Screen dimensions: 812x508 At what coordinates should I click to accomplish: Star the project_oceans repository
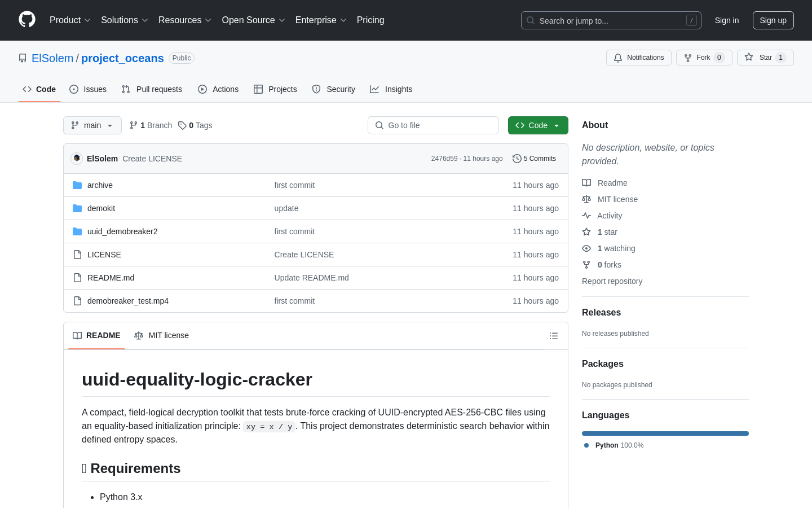point(765,58)
